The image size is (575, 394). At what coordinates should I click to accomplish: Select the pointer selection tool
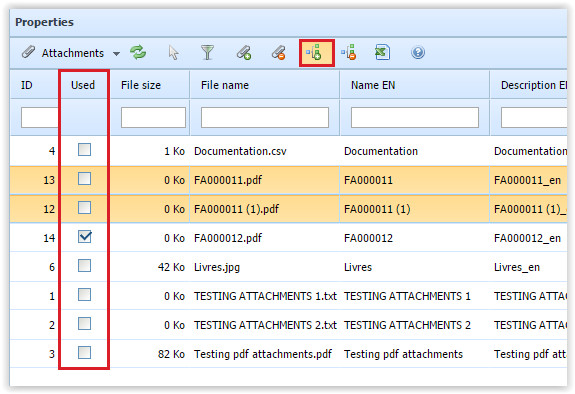click(x=173, y=52)
